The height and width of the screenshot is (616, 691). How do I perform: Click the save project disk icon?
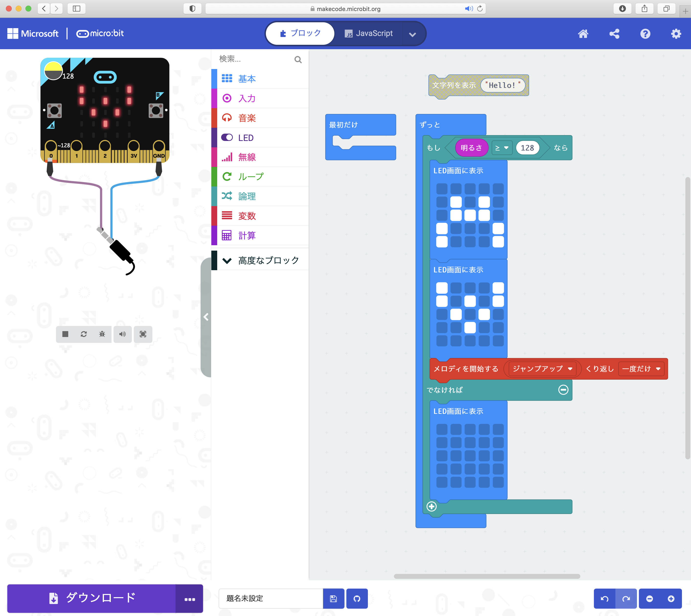333,598
